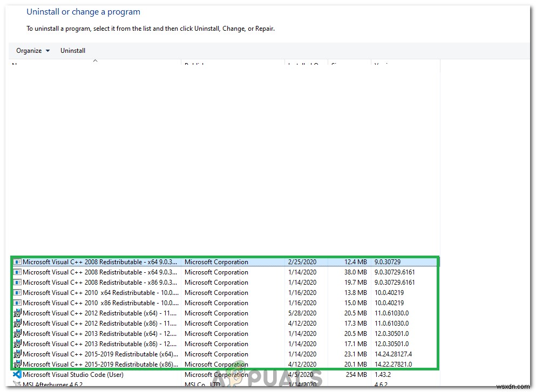Select the Visual C++ 2010 x64 Redistributable entry
Viewport: 536px width, 392px height.
click(x=97, y=293)
